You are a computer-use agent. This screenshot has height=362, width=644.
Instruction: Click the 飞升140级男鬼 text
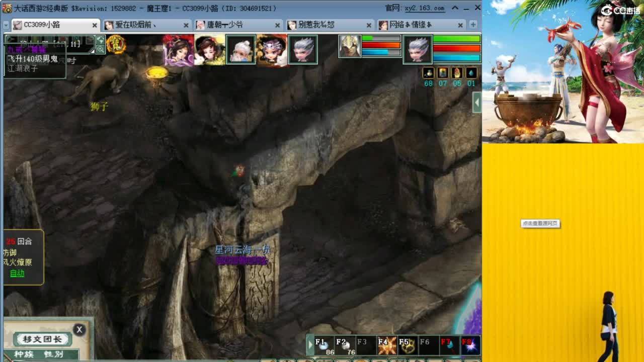[32, 59]
